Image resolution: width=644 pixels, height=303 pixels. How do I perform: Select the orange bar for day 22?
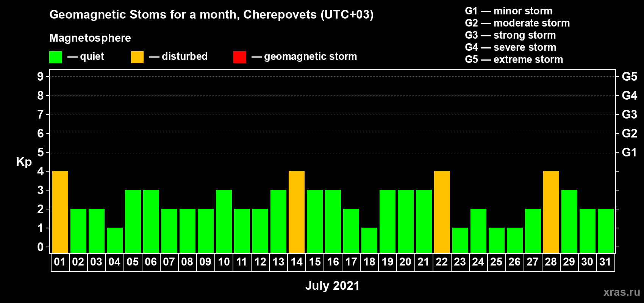[x=442, y=212]
